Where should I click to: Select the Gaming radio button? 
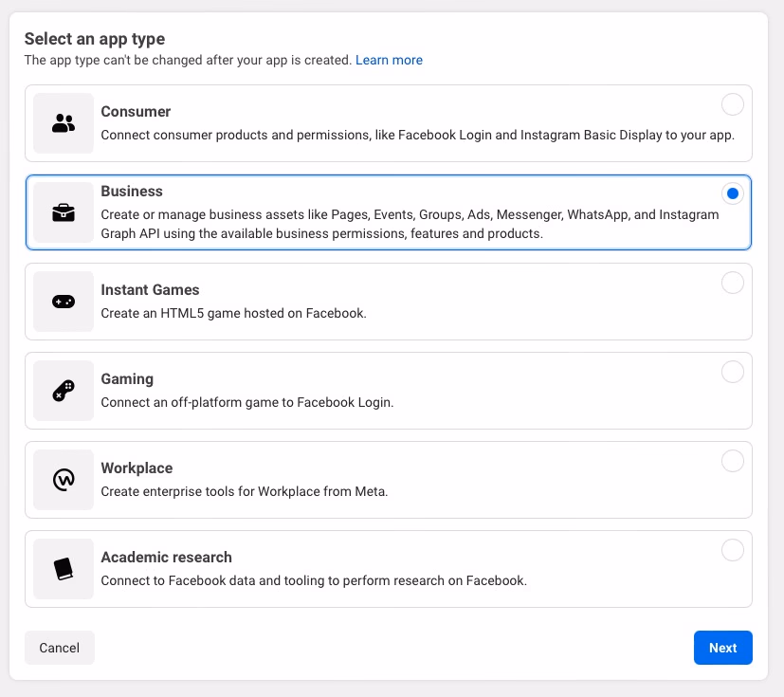coord(732,372)
